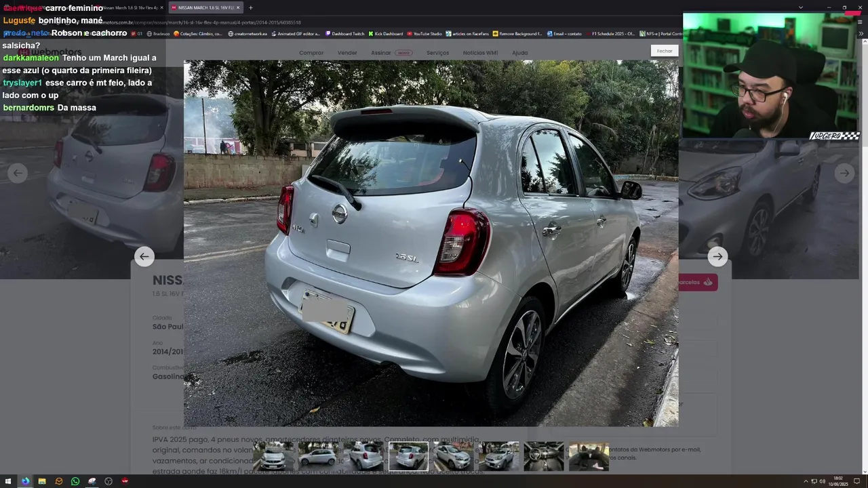
Task: Open the Remove Background bookmark
Action: pyautogui.click(x=517, y=33)
